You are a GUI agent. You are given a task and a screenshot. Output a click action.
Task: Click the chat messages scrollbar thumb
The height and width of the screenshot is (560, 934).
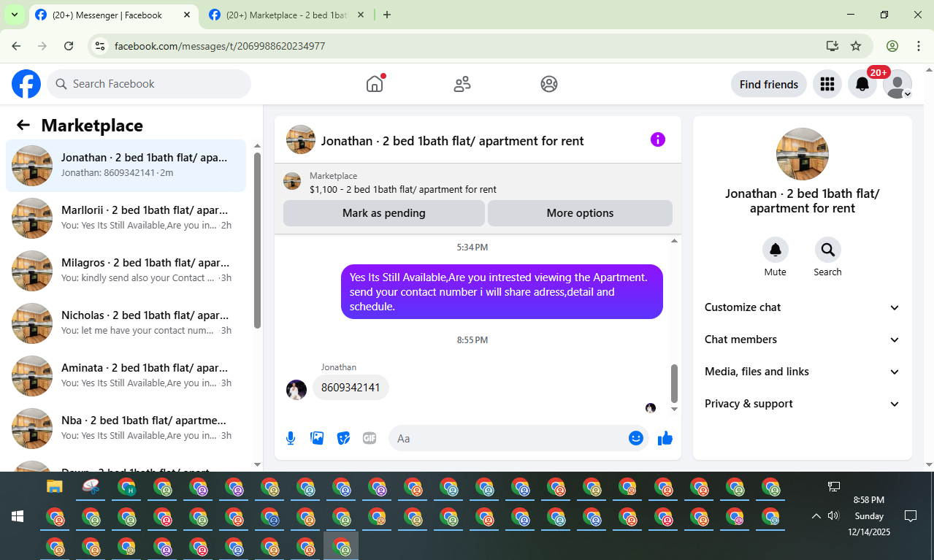[674, 383]
